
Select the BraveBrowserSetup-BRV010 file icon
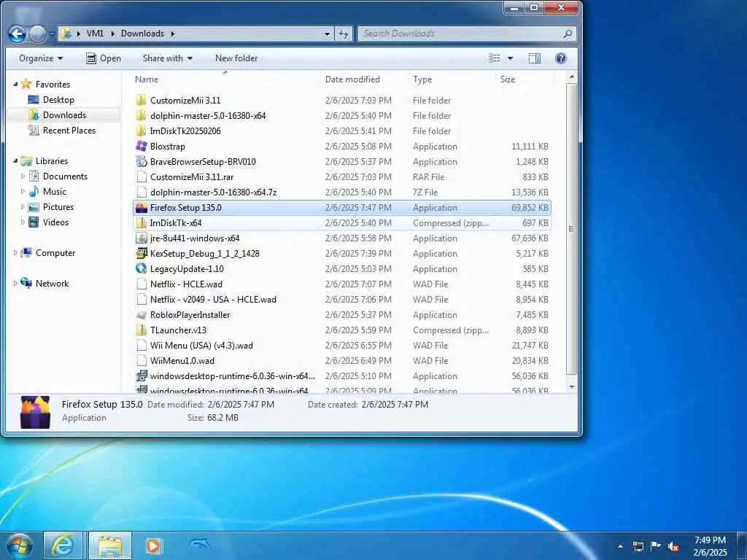tap(141, 161)
